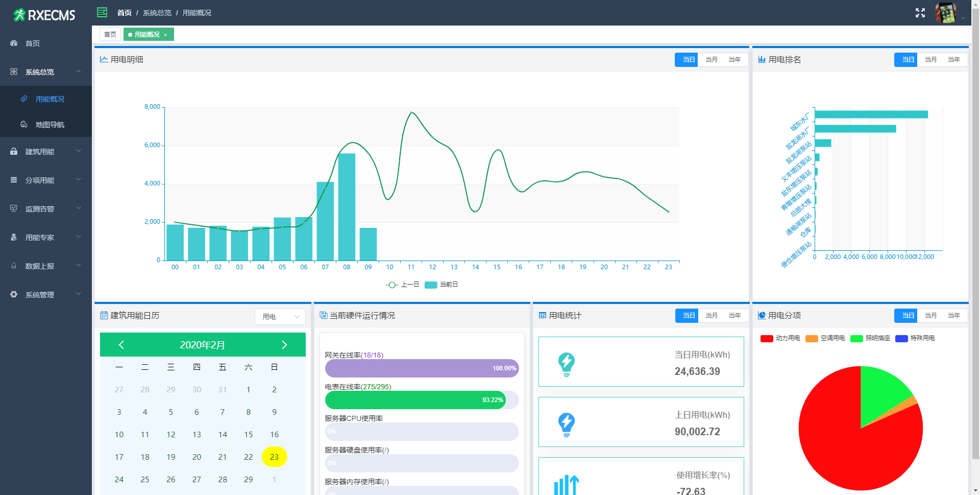Open 首页 from the sidebar

(x=33, y=43)
